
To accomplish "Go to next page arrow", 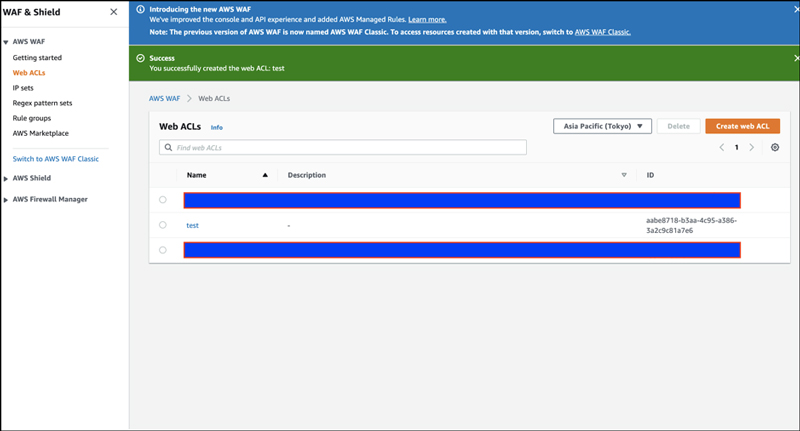I will pyautogui.click(x=752, y=147).
